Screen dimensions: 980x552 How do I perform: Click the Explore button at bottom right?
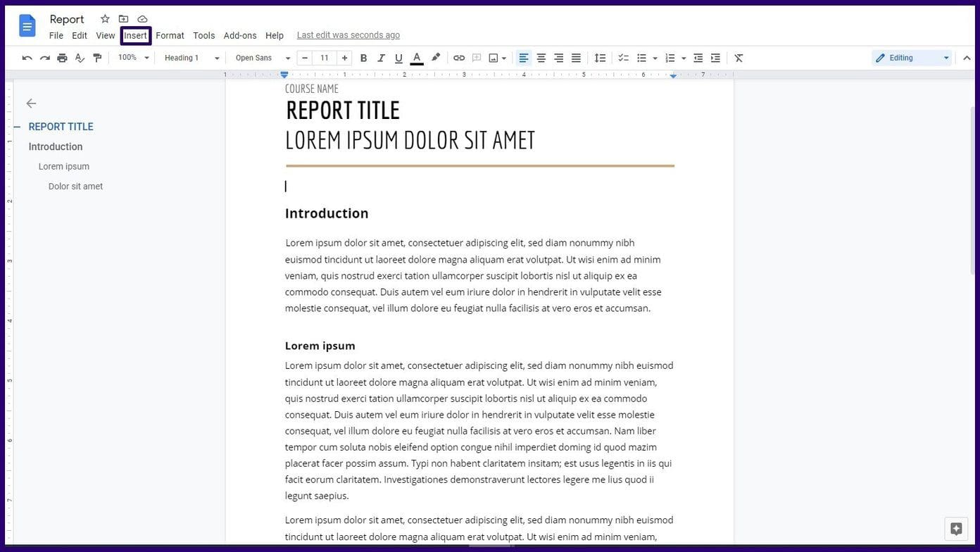tap(956, 529)
